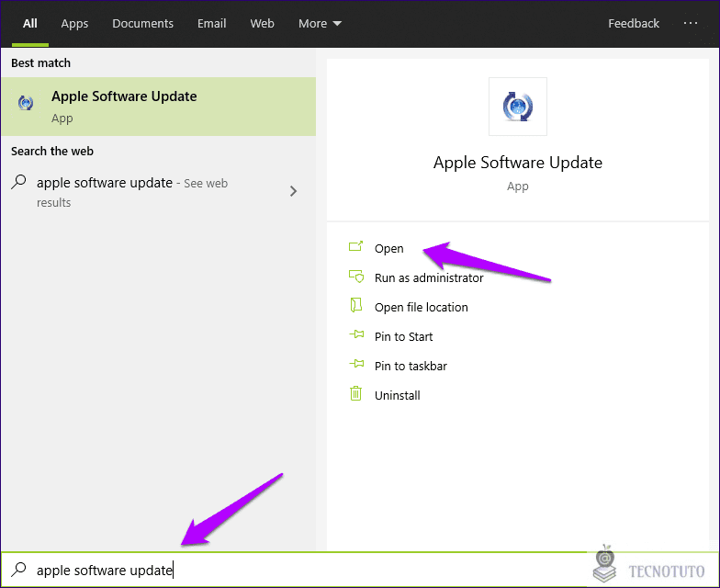Screen dimensions: 720x588
Task: Choose Uninstall option
Action: pyautogui.click(x=397, y=395)
